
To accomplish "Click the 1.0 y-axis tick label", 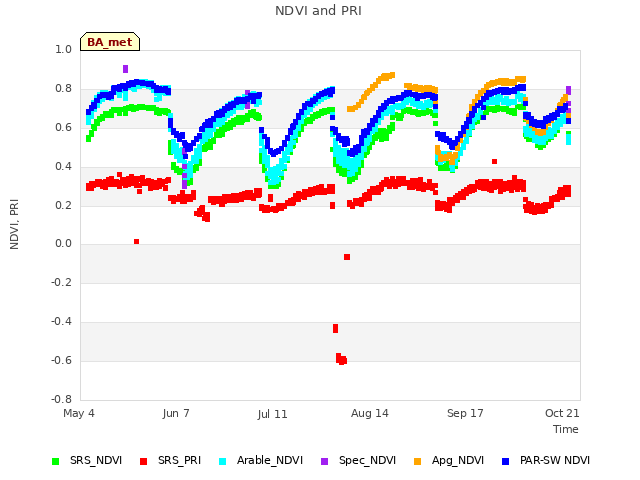I will 63,49.
